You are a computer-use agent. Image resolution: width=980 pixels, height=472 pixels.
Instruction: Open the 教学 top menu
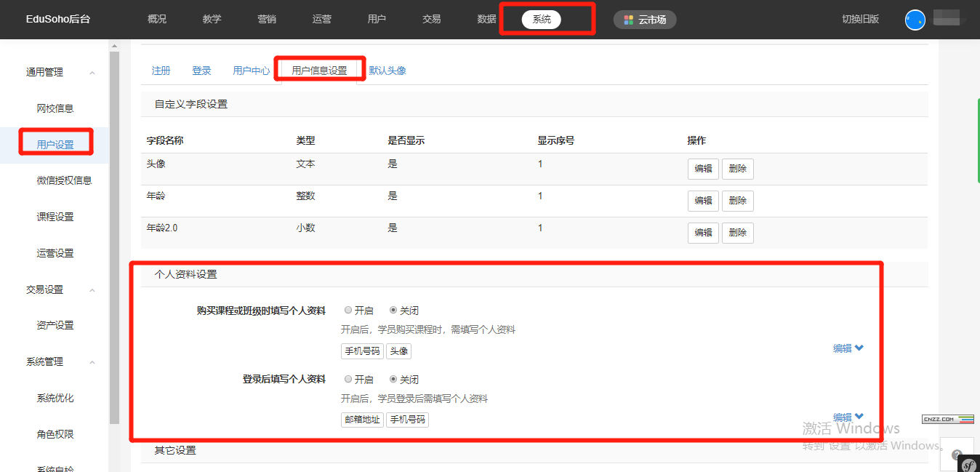pos(212,20)
